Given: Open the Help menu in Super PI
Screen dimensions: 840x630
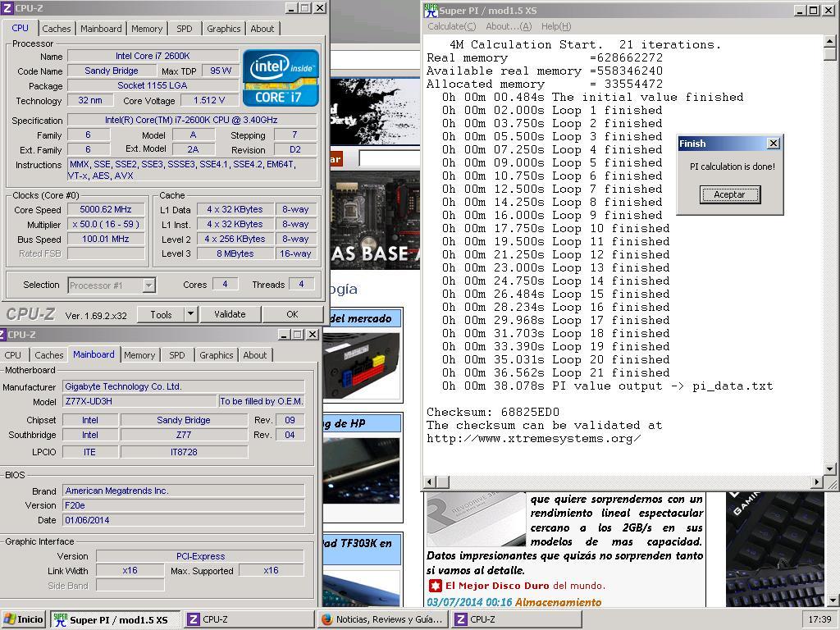Looking at the screenshot, I should pos(555,26).
